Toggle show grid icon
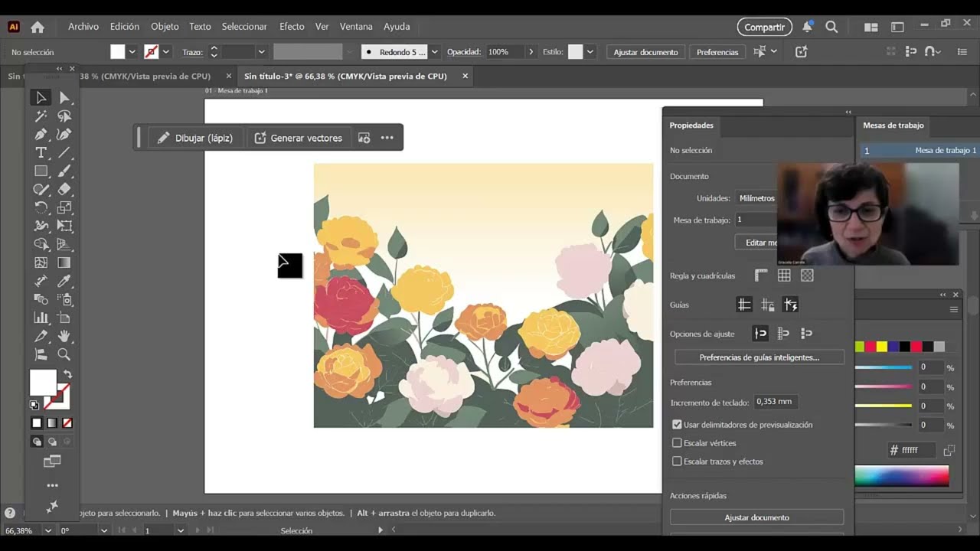Screen dimensions: 980x551 click(x=784, y=275)
